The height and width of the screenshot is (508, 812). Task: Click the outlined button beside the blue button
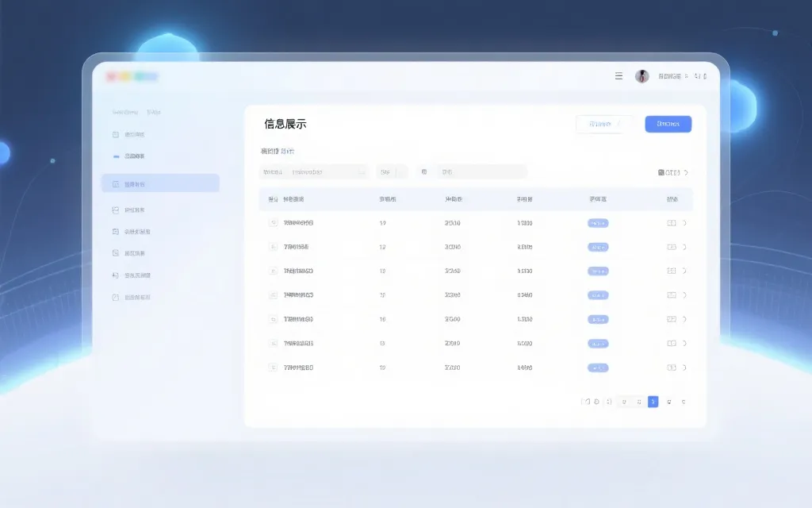click(x=604, y=124)
